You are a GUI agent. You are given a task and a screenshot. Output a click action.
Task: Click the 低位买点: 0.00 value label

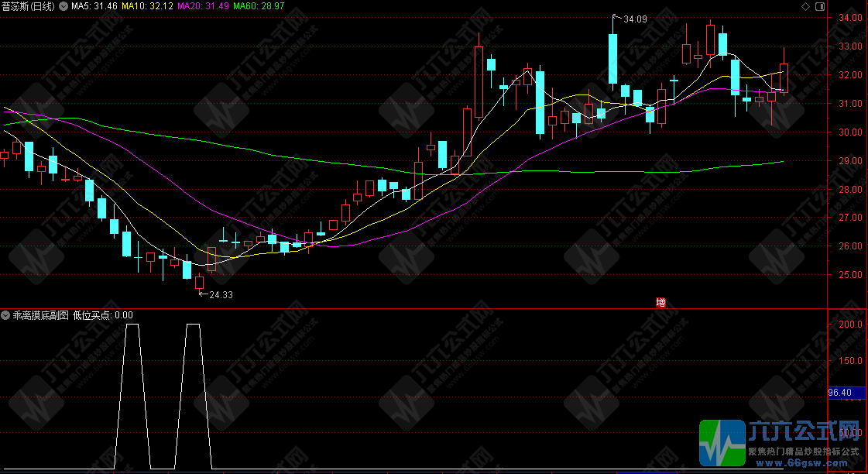[x=103, y=315]
